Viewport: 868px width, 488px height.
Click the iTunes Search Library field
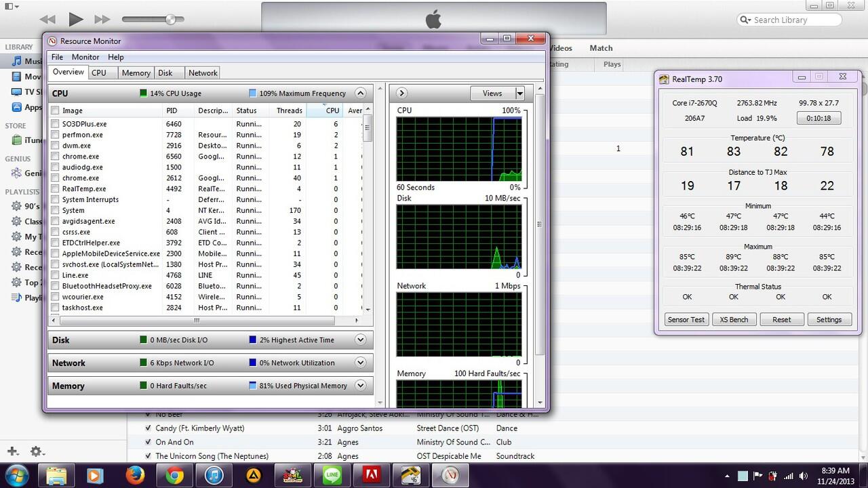pos(789,20)
